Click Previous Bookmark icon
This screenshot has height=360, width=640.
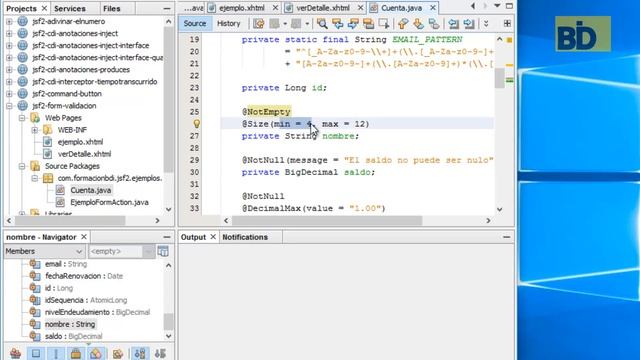[x=403, y=24]
